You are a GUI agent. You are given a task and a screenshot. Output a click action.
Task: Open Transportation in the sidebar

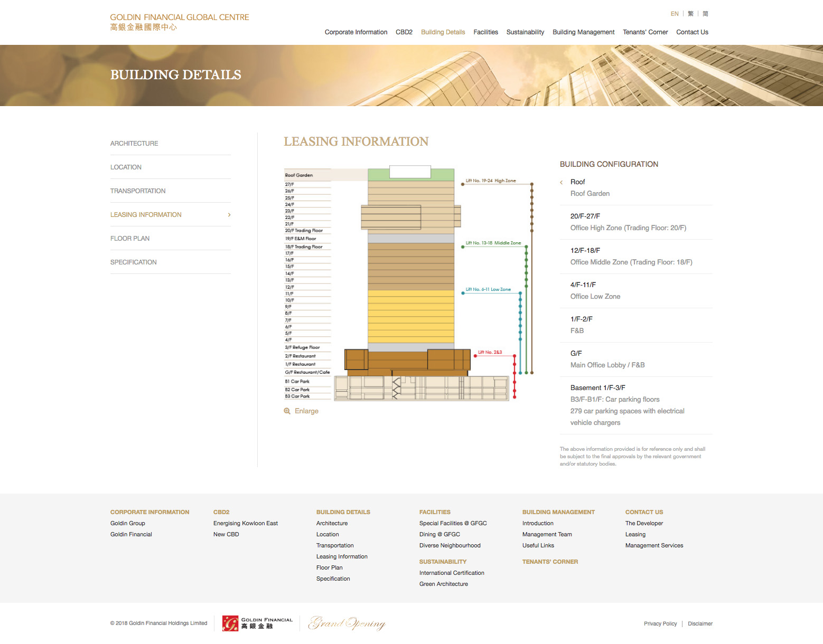(x=138, y=191)
